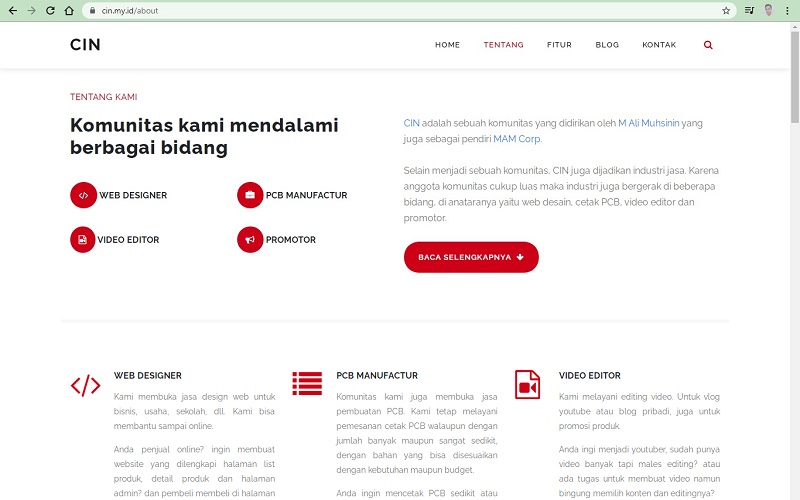800x500 pixels.
Task: Click the Web Designer red circle icon
Action: coord(83,195)
